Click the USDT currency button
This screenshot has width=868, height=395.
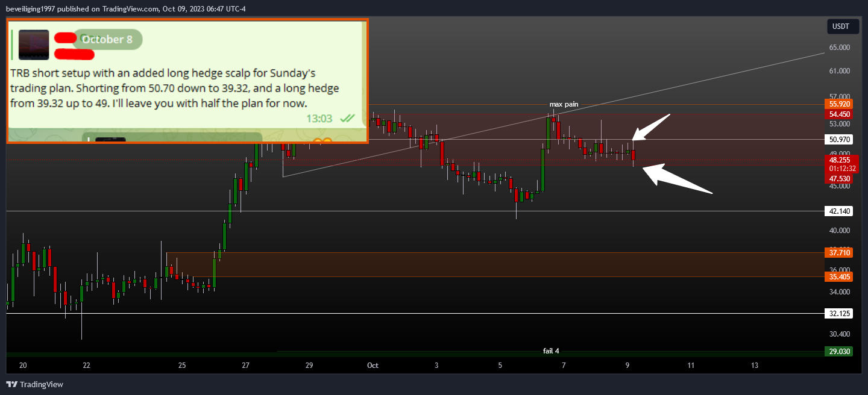click(843, 26)
